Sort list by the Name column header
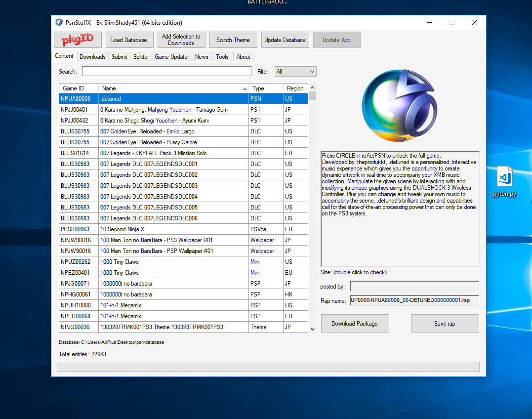 tap(174, 88)
